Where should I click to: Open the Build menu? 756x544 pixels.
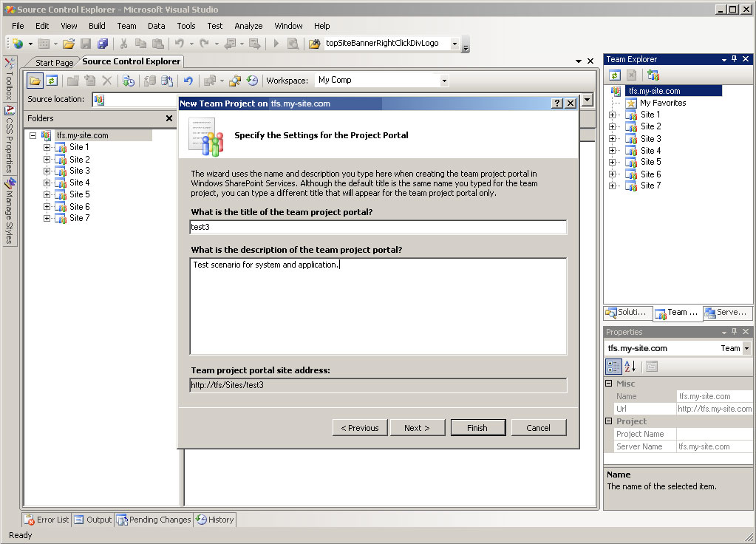tap(97, 26)
